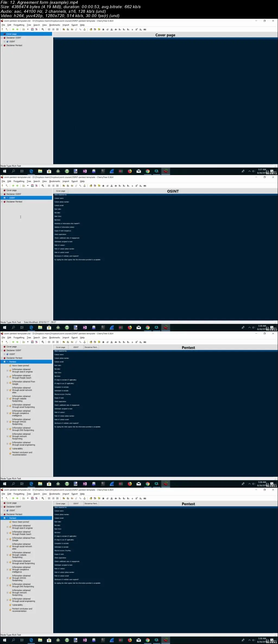Insert file paperclip icon in 00:00:32 frame toolbar
The height and width of the screenshot is (644, 278).
76,342
